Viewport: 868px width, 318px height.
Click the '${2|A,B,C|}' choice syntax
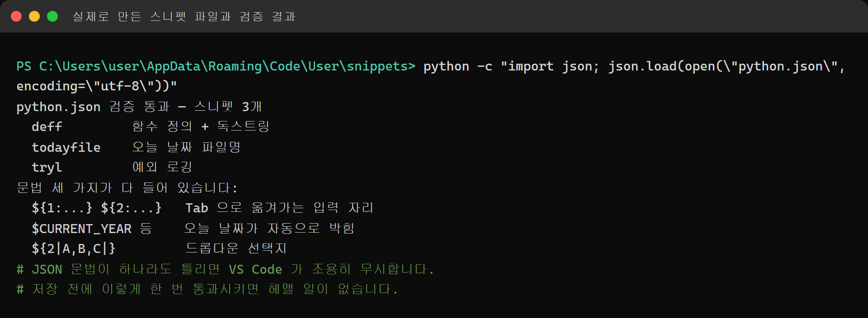coord(74,248)
